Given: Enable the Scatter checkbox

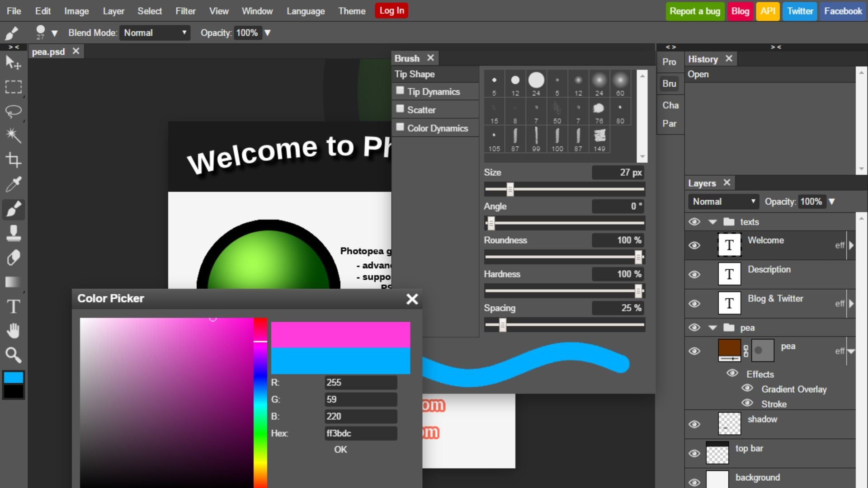Looking at the screenshot, I should tap(400, 109).
